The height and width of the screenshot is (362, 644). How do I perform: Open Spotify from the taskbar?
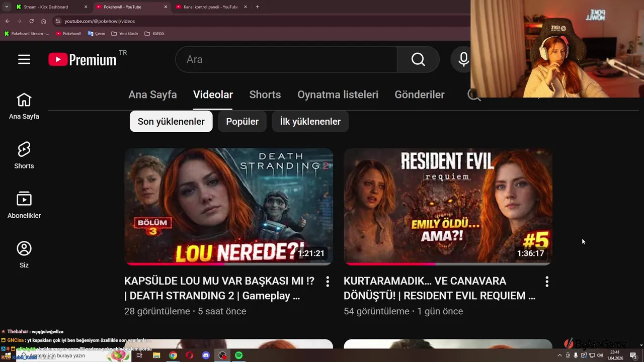click(239, 355)
